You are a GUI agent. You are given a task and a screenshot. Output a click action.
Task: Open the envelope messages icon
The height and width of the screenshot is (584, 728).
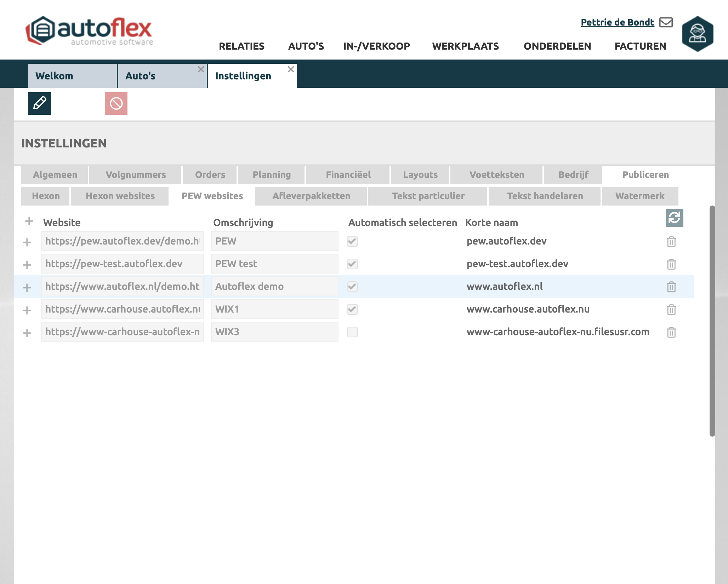pos(666,22)
